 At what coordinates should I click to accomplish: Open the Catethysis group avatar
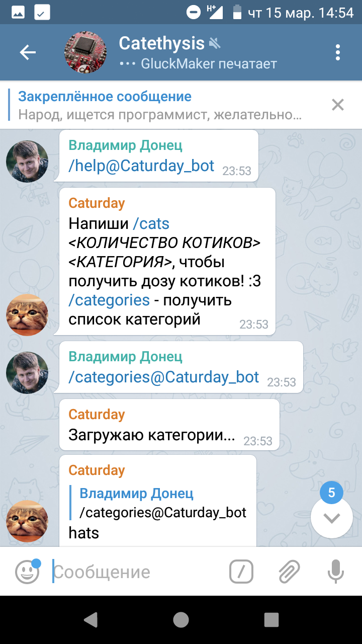[x=85, y=52]
